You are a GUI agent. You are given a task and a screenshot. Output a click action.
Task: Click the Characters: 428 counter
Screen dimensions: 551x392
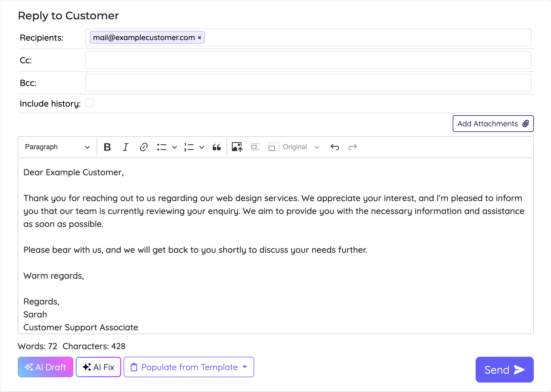[x=94, y=346]
